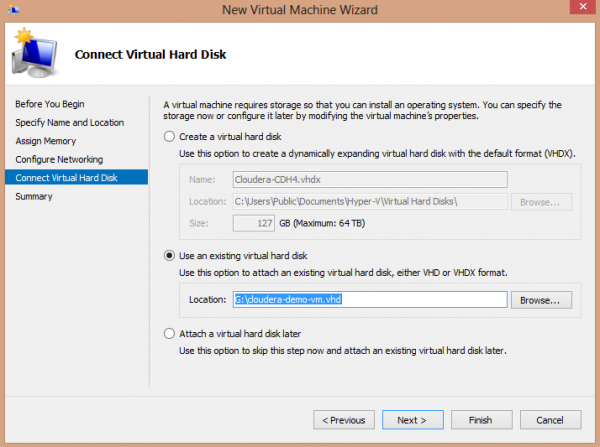This screenshot has width=600, height=447.
Task: Click the GB (Maximum: 64 TB) text
Action: [x=322, y=223]
